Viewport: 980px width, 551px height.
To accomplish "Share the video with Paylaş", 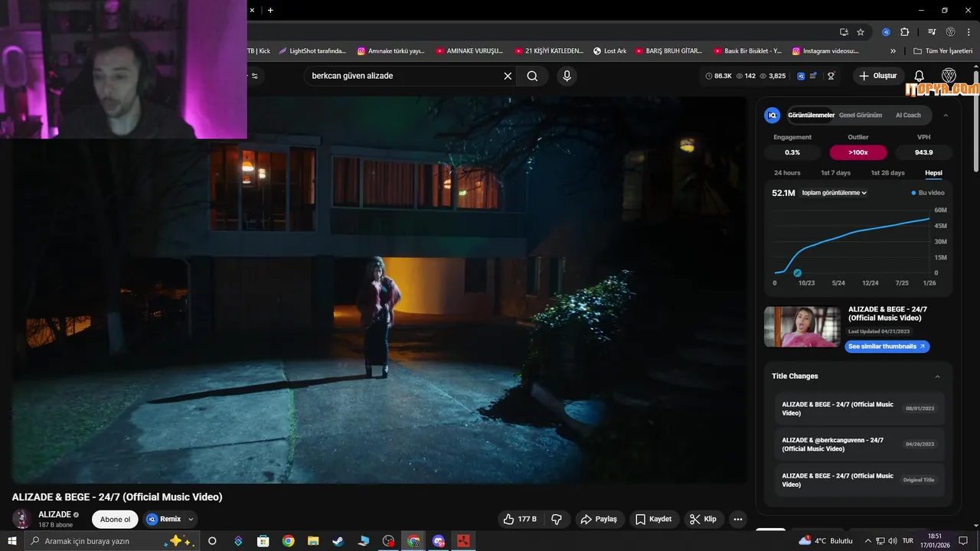I will pyautogui.click(x=599, y=519).
